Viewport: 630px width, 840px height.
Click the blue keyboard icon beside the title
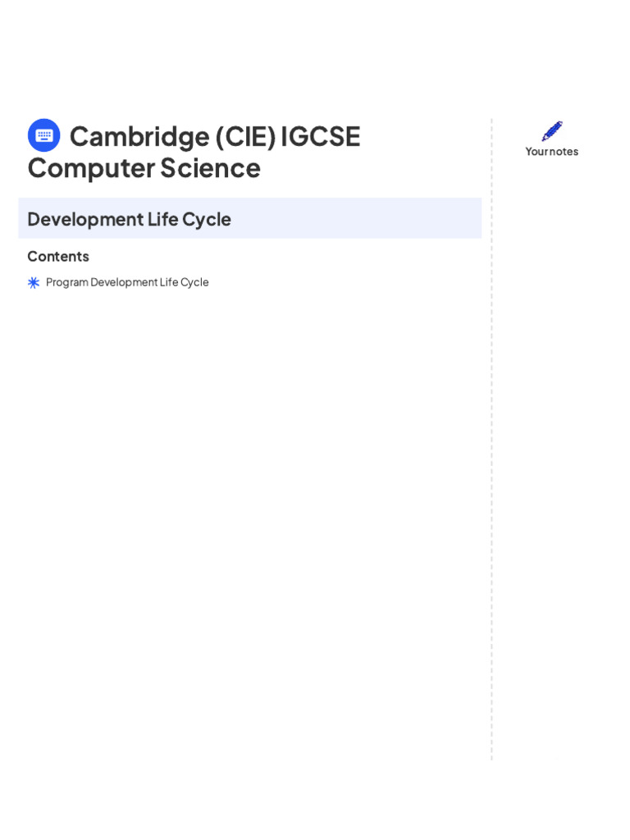click(x=43, y=135)
